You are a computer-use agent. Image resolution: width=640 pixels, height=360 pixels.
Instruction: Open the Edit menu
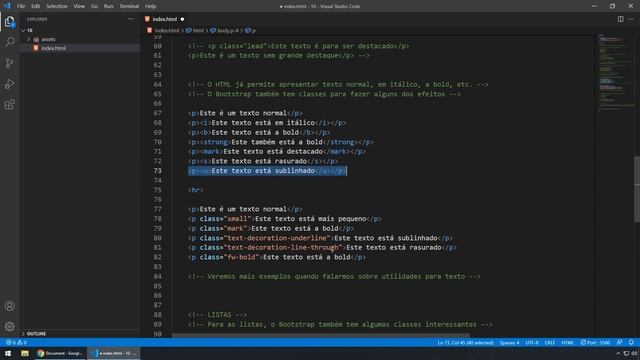click(x=36, y=6)
